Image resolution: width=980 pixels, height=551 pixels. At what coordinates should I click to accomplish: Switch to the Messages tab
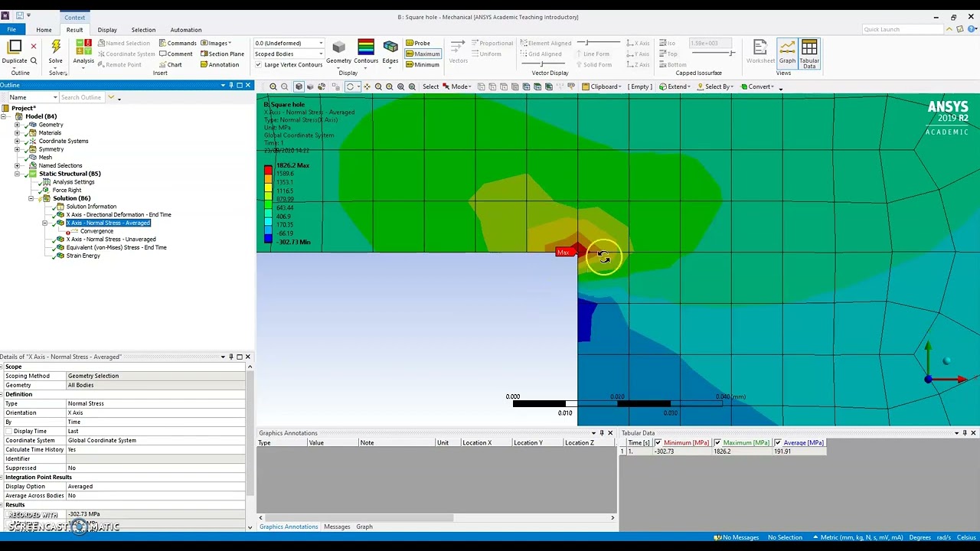[x=337, y=527]
